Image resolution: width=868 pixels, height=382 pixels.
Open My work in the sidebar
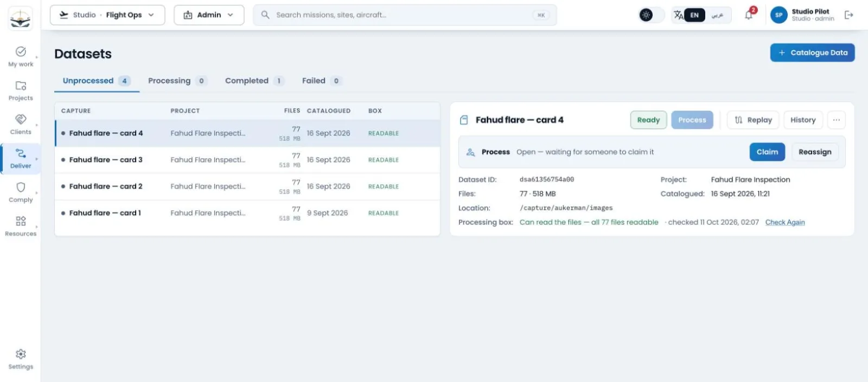point(21,56)
